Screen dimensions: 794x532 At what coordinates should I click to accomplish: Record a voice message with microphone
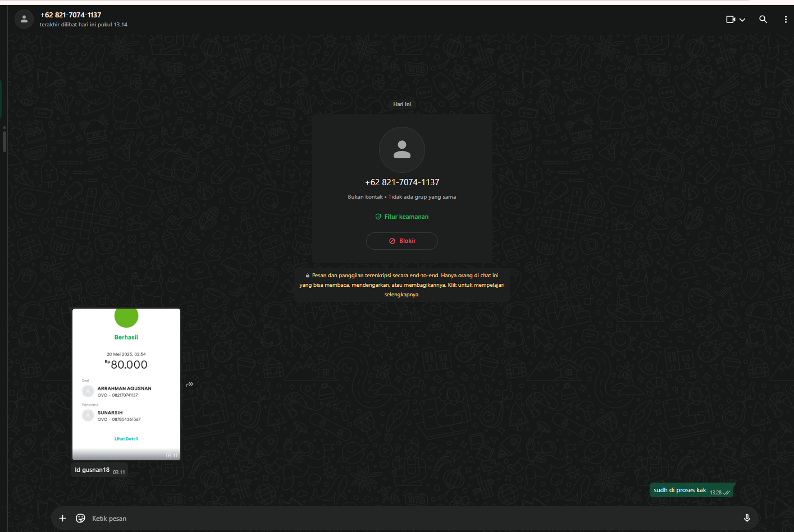click(x=747, y=518)
